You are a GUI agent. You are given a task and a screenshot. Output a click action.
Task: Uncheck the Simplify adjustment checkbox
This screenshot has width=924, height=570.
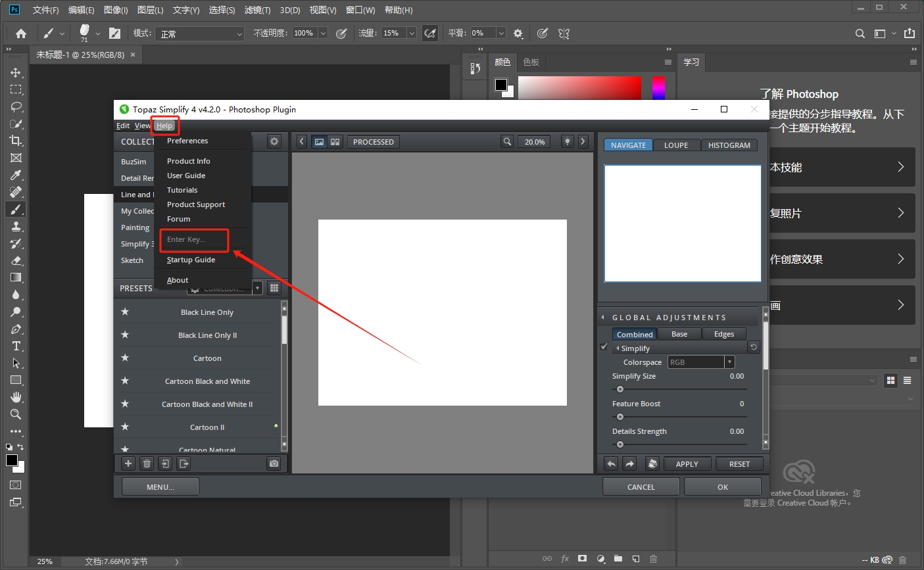coord(604,347)
